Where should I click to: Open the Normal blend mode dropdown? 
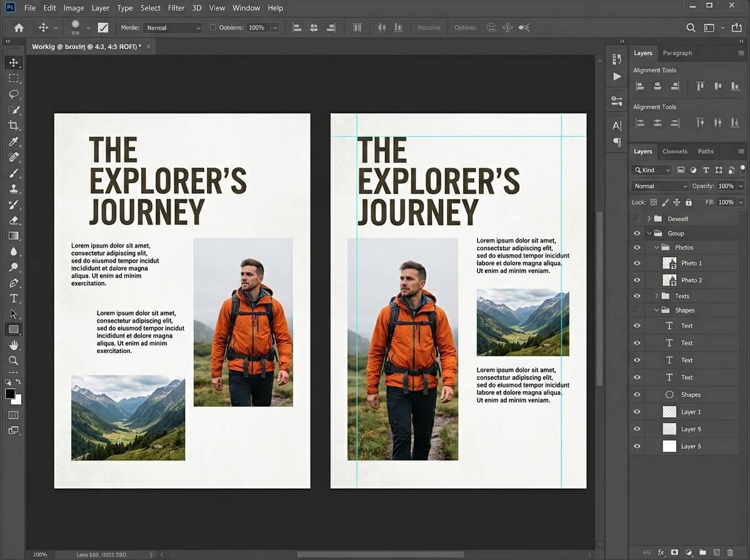[x=659, y=186]
